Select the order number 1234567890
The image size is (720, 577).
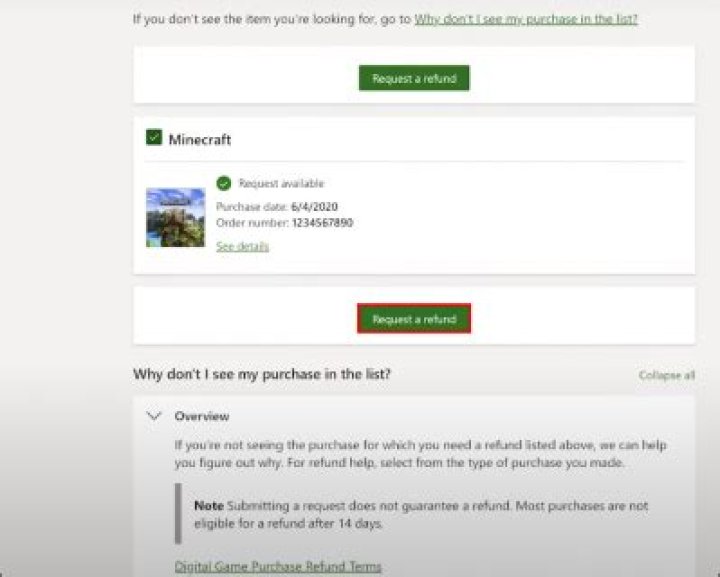click(x=320, y=222)
